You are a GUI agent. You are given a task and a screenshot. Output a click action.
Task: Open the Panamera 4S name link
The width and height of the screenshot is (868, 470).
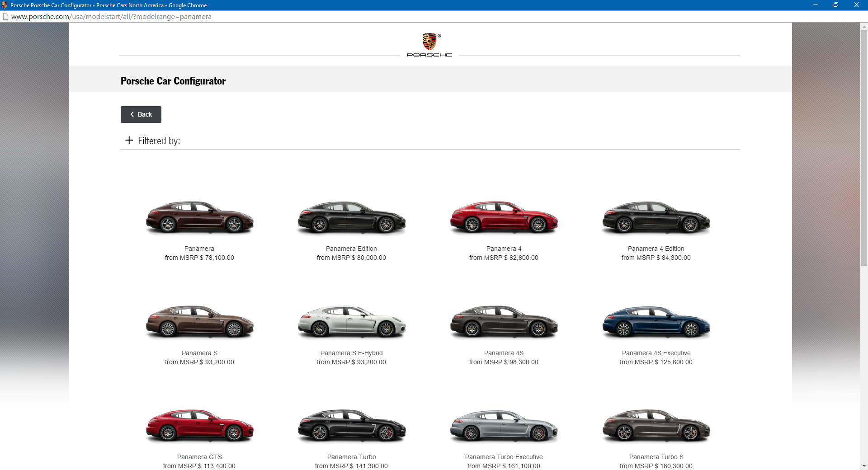[504, 353]
